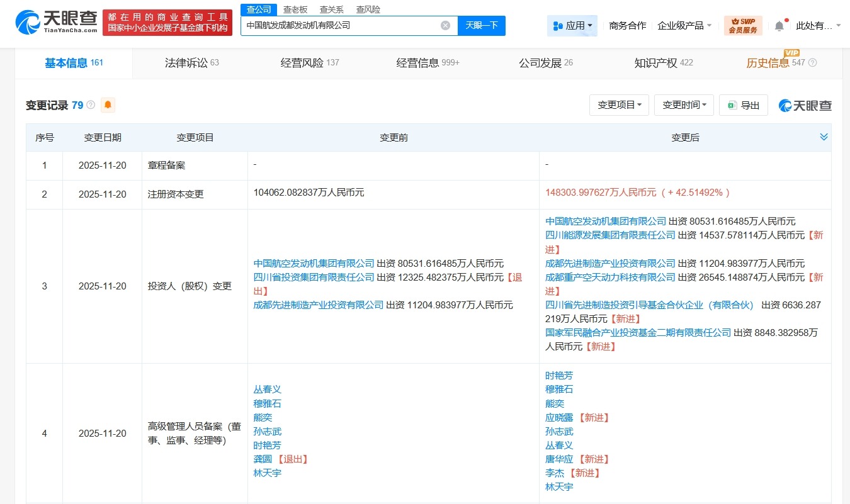The height and width of the screenshot is (504, 850).
Task: Click the double chevron to expand 变更后 column
Action: (824, 136)
